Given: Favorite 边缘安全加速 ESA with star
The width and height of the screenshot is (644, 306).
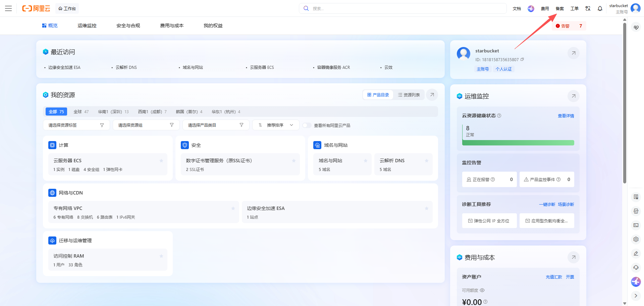Looking at the screenshot, I should pyautogui.click(x=427, y=208).
